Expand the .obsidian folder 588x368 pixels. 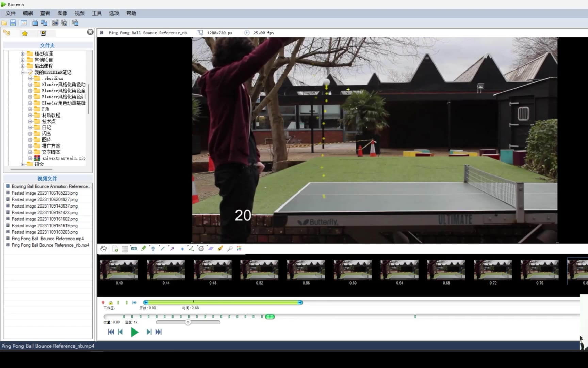click(30, 78)
